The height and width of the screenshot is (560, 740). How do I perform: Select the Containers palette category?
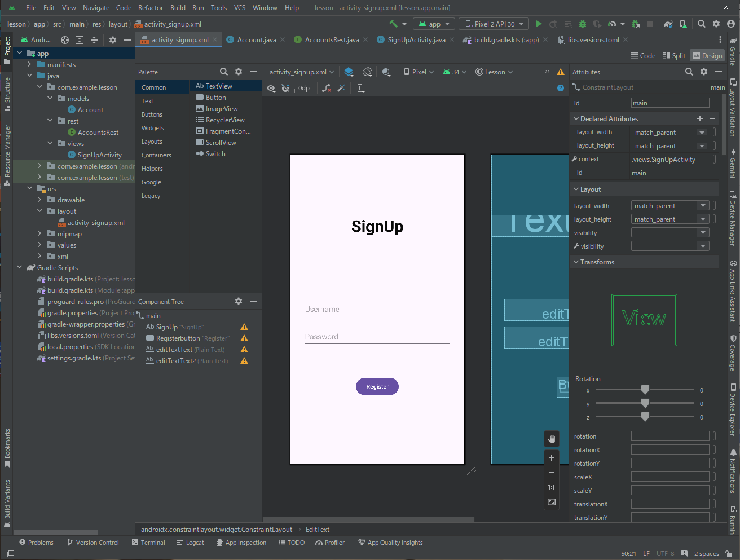pyautogui.click(x=156, y=155)
